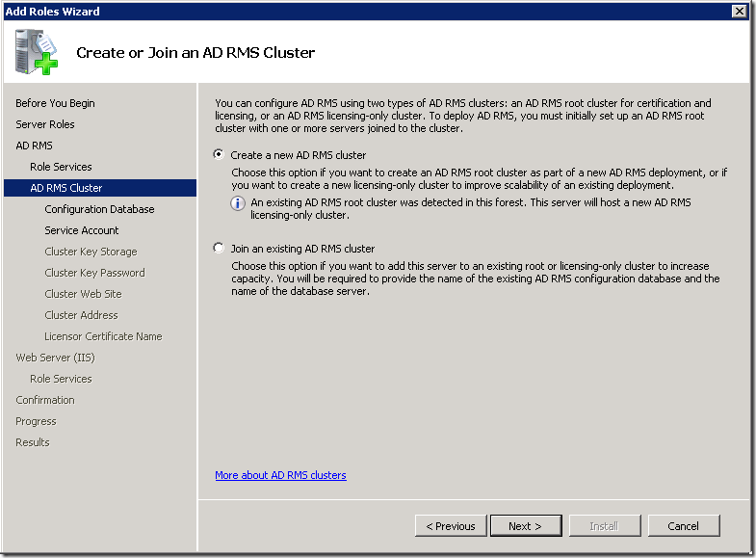Viewport: 756px width, 558px height.
Task: Close the Add Roles Wizard window
Action: [739, 11]
